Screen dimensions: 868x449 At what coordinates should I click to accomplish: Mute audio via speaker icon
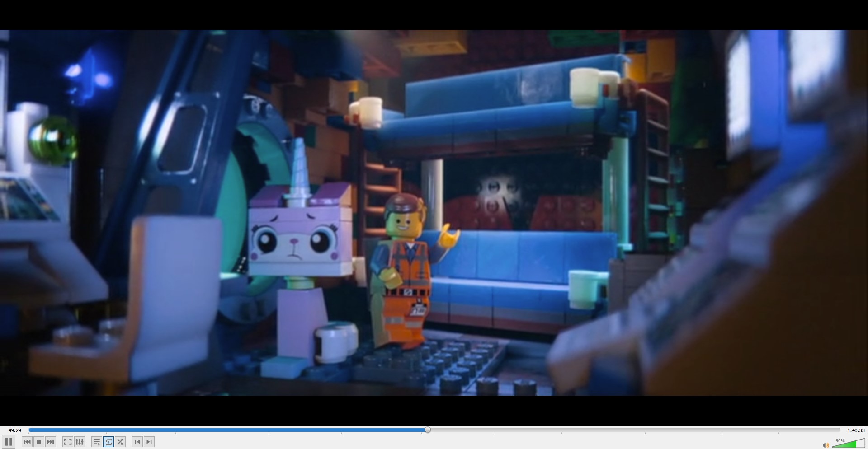pyautogui.click(x=826, y=445)
